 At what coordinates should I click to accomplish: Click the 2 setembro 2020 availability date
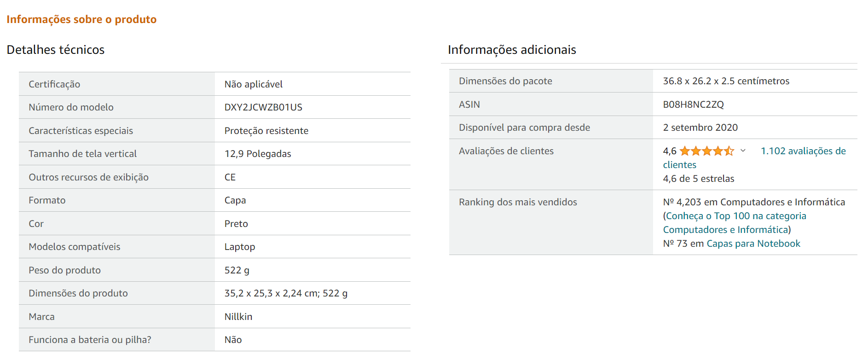tap(700, 128)
